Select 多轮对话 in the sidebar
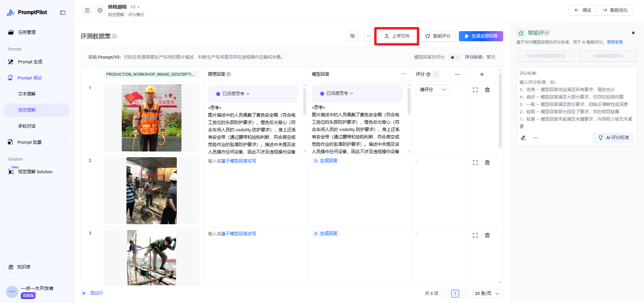The width and height of the screenshot is (644, 303). coord(27,126)
